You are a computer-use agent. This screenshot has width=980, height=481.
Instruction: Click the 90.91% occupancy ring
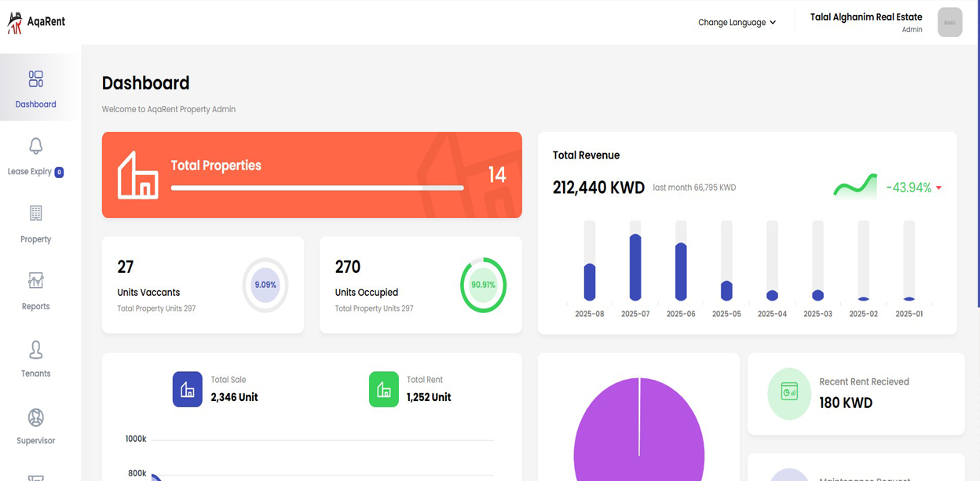[x=483, y=285]
